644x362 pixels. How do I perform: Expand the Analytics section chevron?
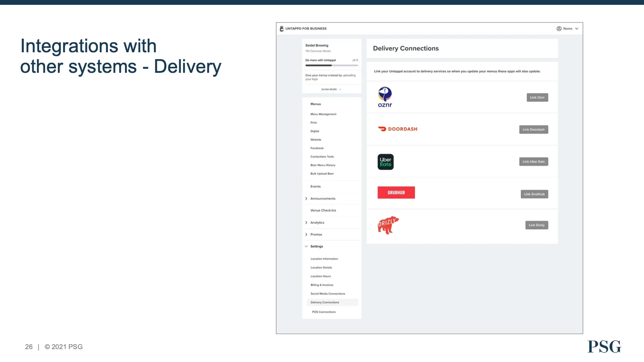click(x=306, y=222)
